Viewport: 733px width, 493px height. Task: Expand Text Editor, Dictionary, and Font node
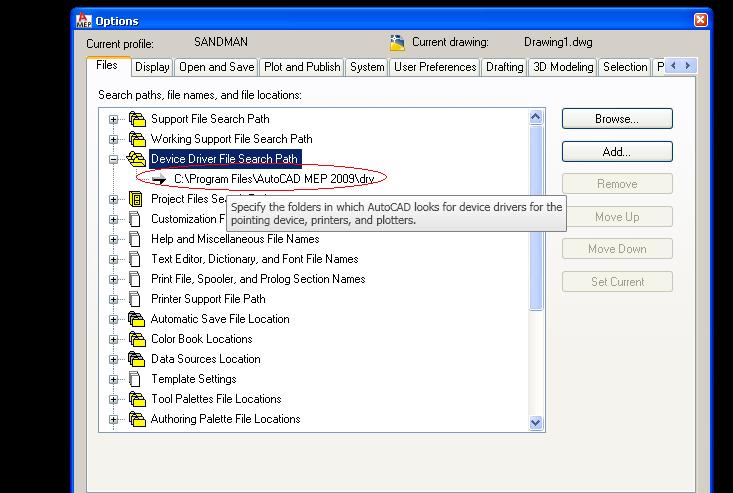tap(113, 259)
